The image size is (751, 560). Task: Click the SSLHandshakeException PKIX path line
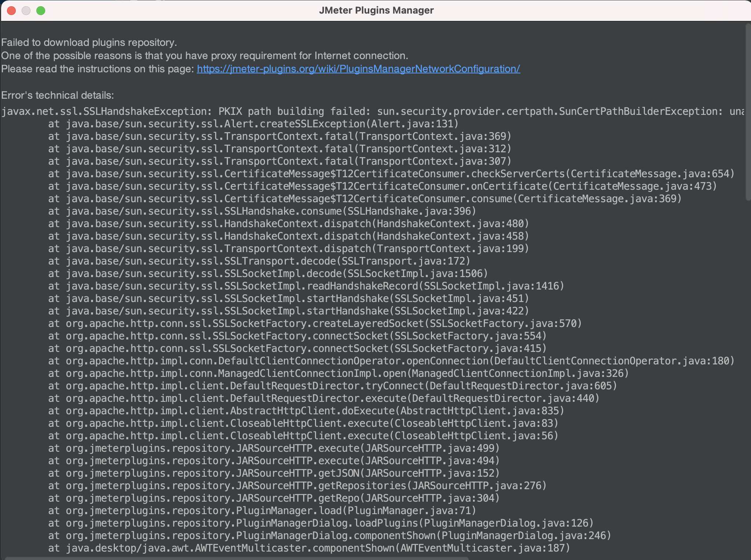(x=373, y=111)
